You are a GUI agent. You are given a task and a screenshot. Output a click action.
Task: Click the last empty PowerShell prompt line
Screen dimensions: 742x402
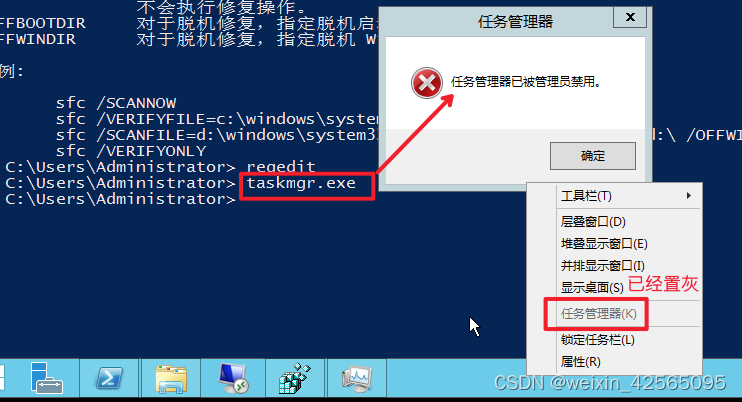coord(121,199)
